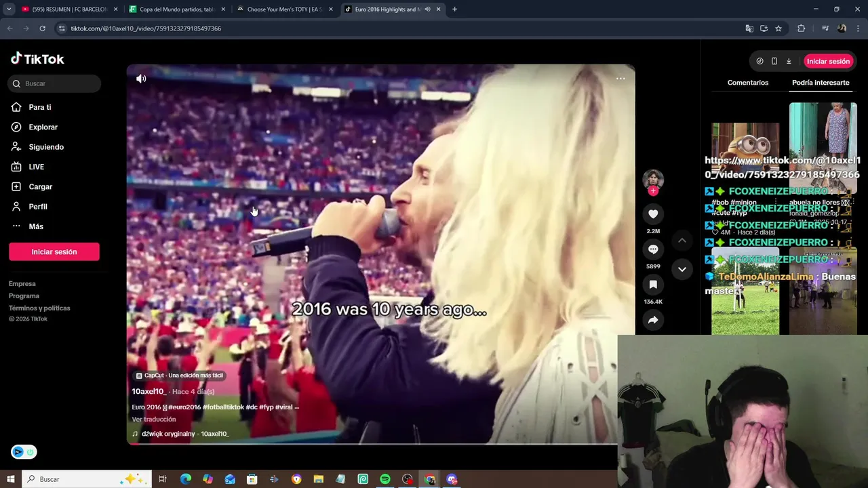This screenshot has height=488, width=868.
Task: Open the tab search dropdown arrow
Action: pos(9,9)
